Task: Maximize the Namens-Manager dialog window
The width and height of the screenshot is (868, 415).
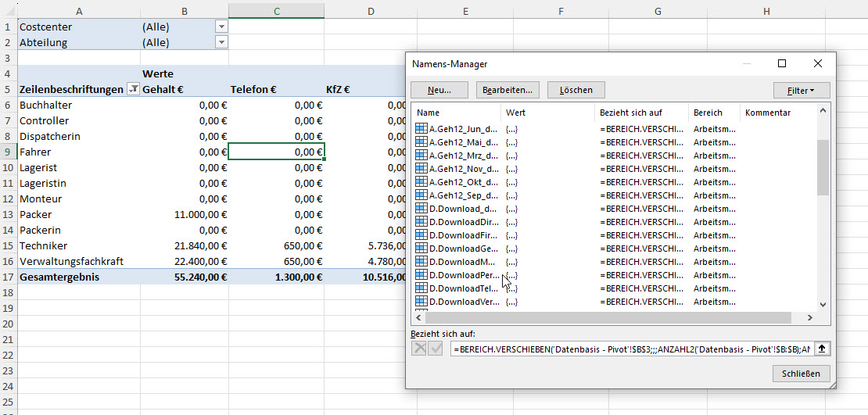Action: (x=782, y=63)
